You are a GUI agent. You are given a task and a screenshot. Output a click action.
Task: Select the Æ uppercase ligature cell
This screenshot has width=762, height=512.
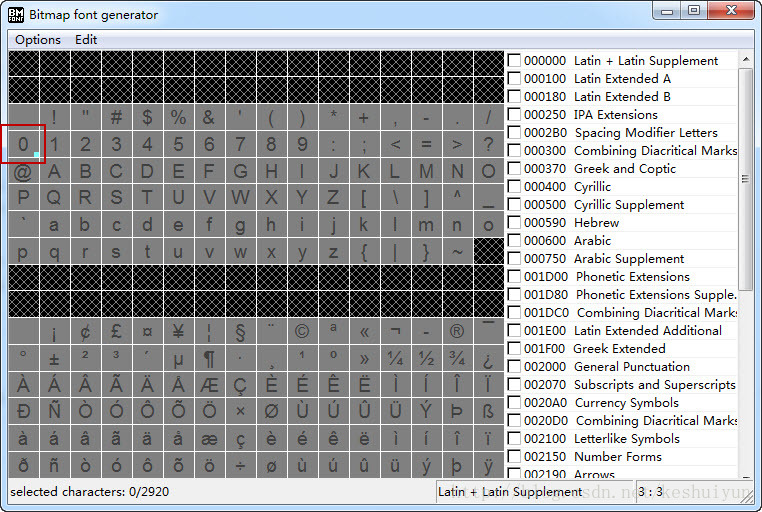(209, 385)
